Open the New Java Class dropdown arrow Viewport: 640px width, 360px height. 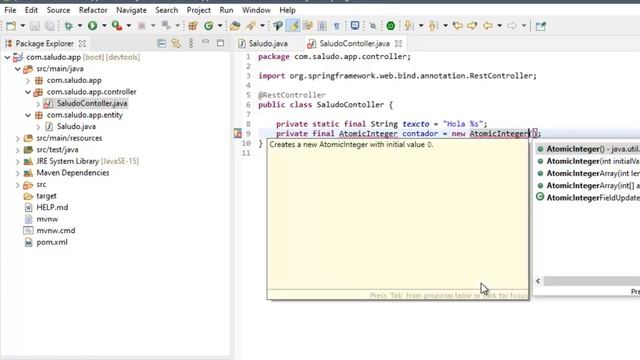(220, 26)
